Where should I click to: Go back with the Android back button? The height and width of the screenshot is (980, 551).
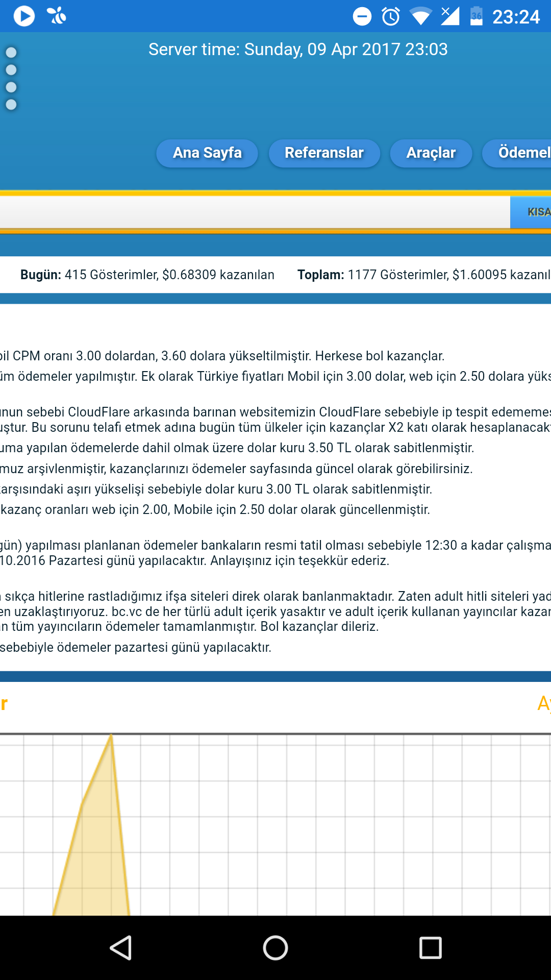coord(121,948)
